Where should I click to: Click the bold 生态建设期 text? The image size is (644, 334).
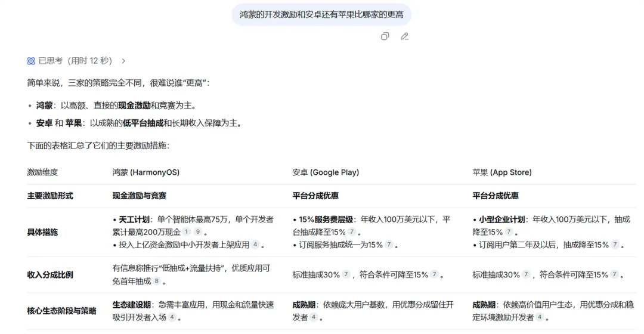[x=131, y=305]
